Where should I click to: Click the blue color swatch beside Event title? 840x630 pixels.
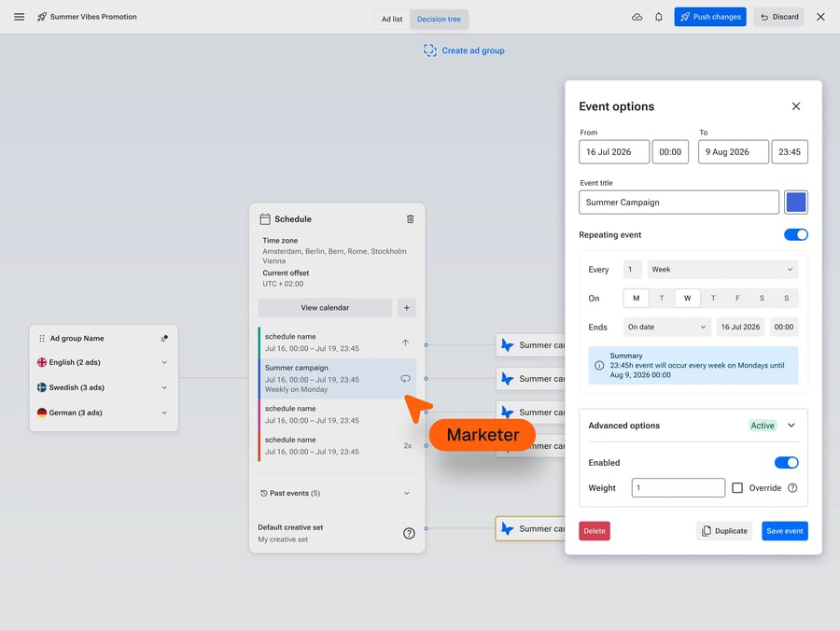tap(795, 202)
